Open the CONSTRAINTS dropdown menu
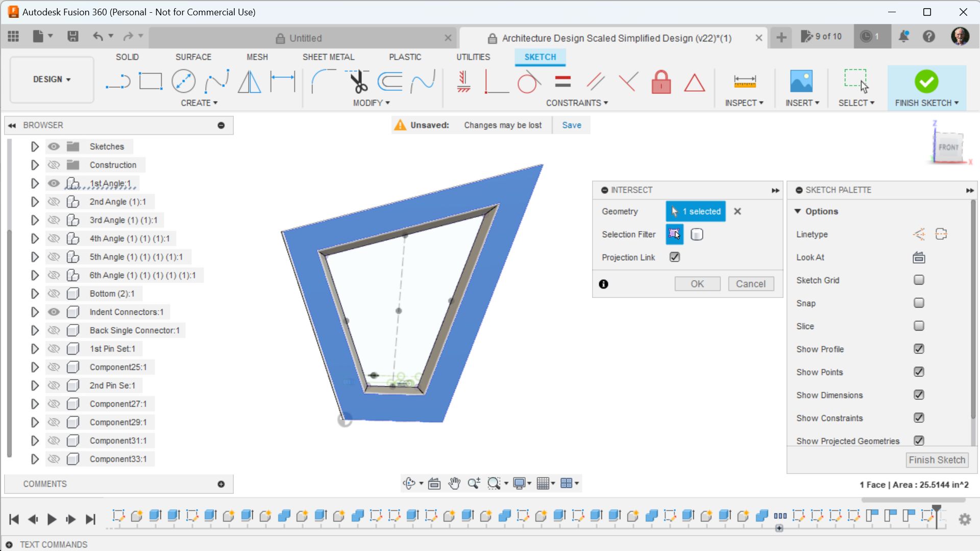Image resolution: width=980 pixels, height=551 pixels. (x=577, y=103)
